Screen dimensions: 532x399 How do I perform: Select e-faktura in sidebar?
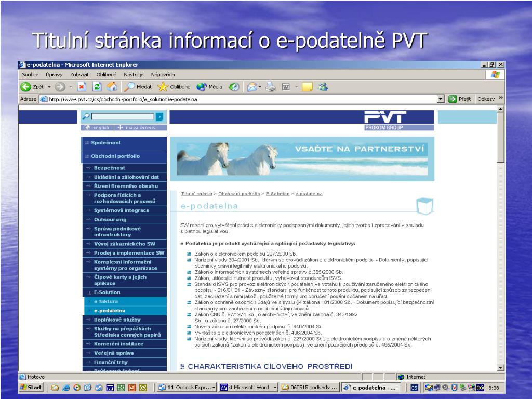coord(126,301)
